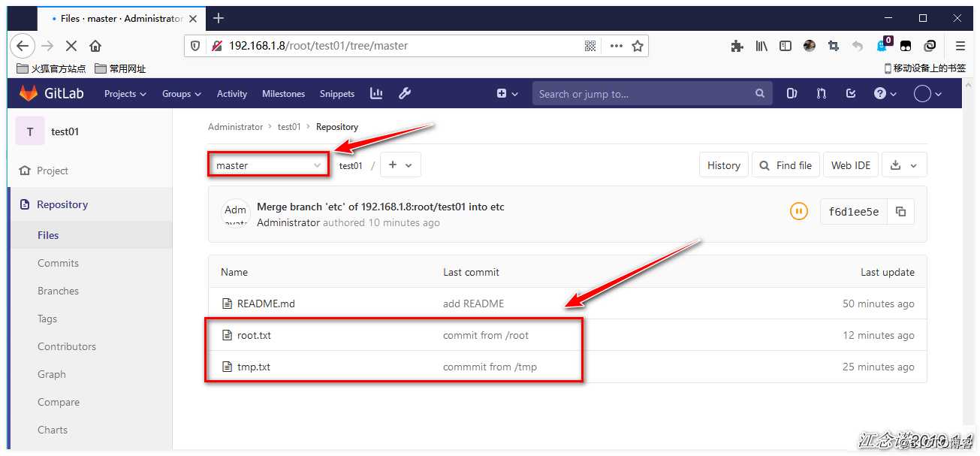Copy commit SHA to clipboard icon

(x=901, y=212)
